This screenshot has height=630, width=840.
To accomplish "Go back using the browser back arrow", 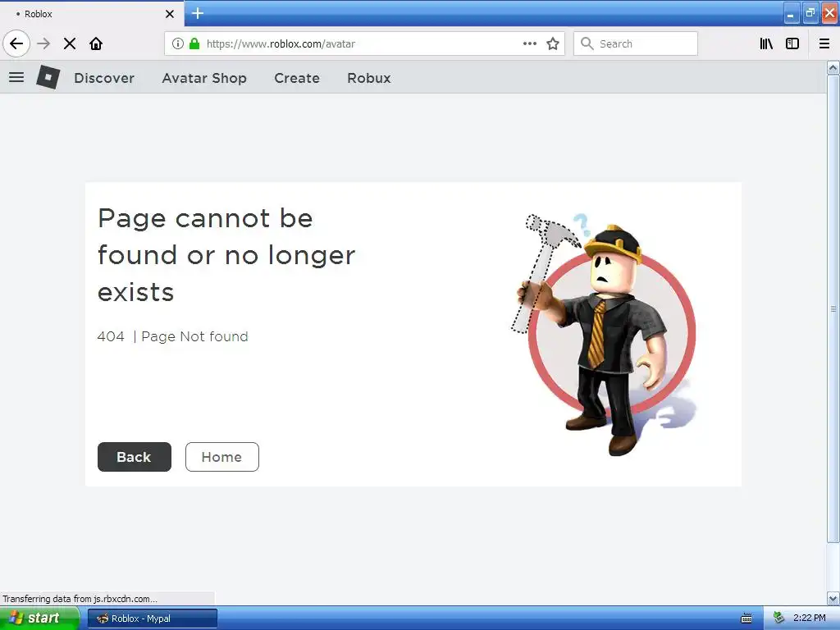I will 16,43.
